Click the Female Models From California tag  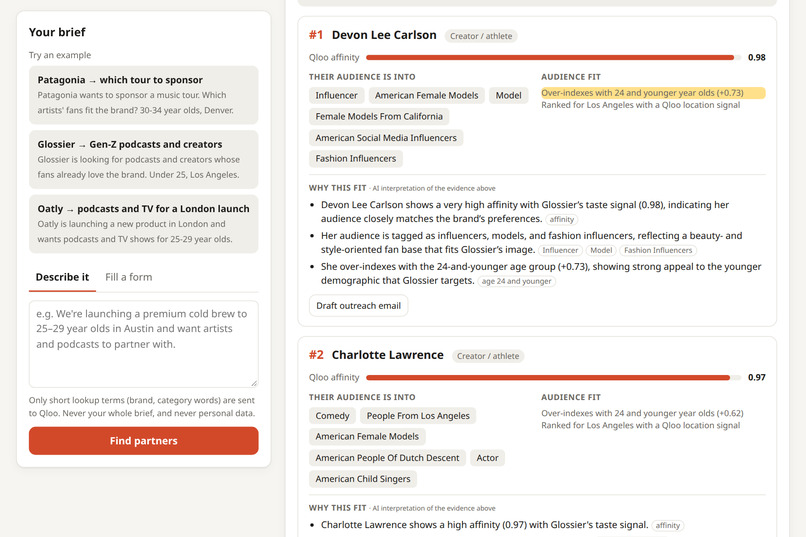379,117
